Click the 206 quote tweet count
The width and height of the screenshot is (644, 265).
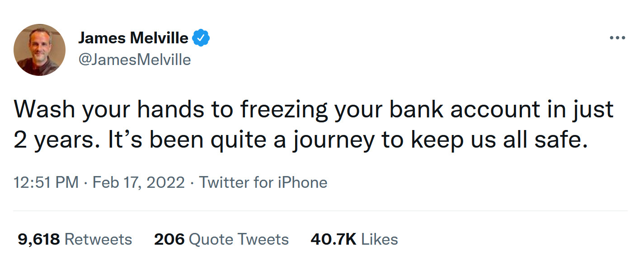(x=169, y=239)
